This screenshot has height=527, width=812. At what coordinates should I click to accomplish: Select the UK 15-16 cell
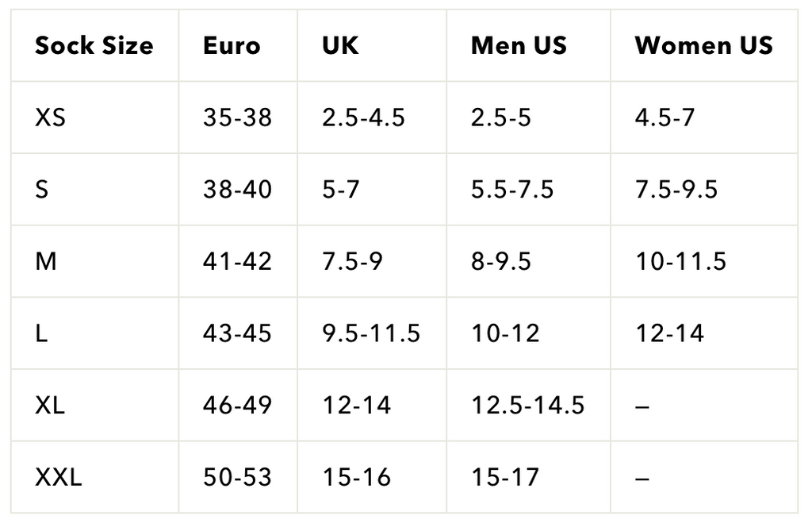point(357,477)
